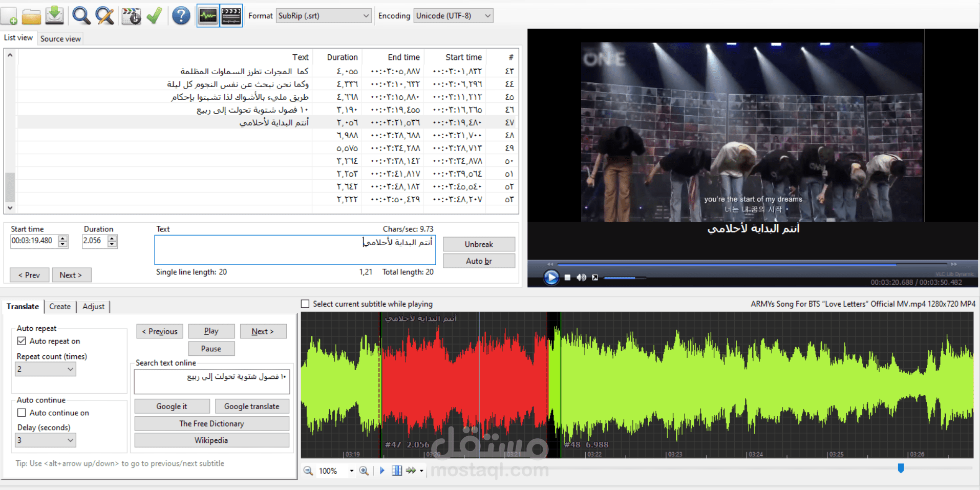Save the subtitle with the download-arrow icon
Screen dimensions: 980x490
tap(54, 16)
